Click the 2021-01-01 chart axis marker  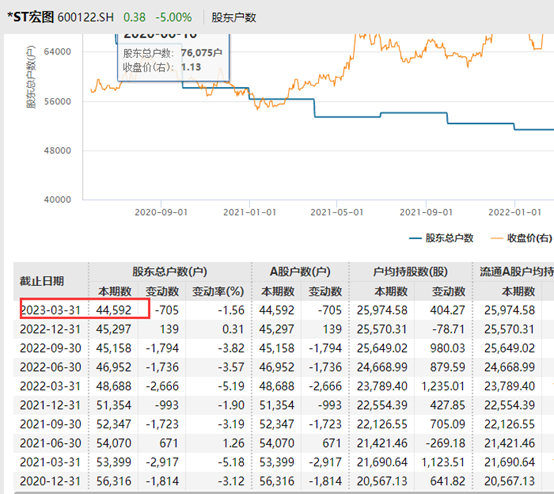pos(249,212)
